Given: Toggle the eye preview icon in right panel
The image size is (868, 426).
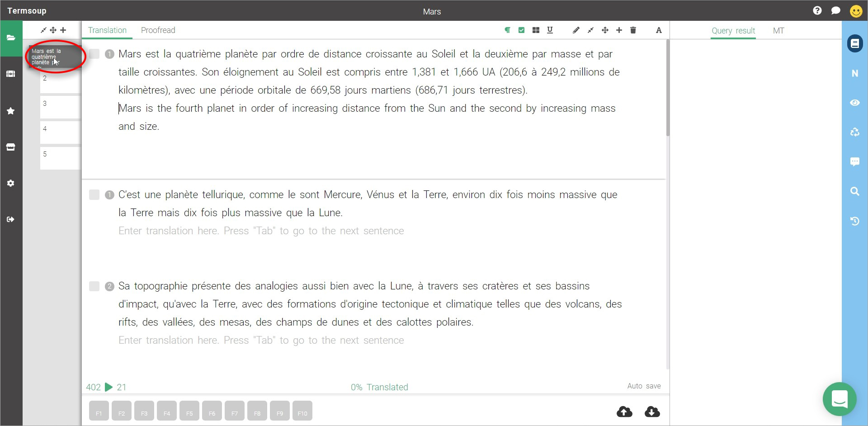Looking at the screenshot, I should click(855, 103).
